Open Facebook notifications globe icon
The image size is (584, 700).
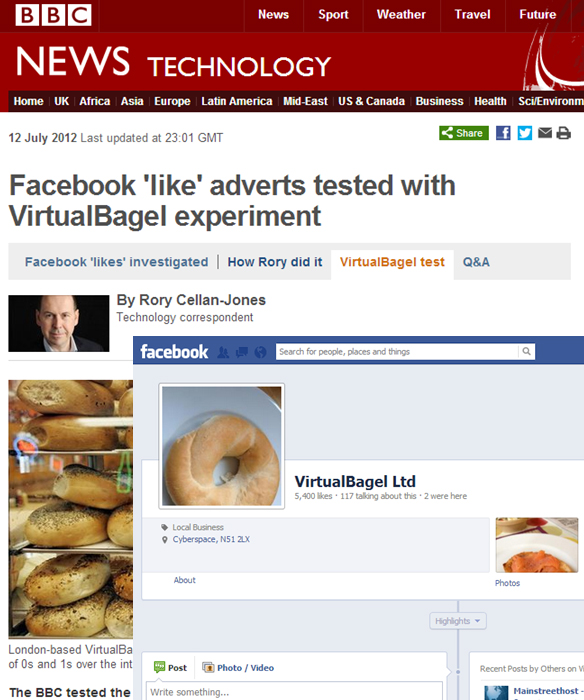260,352
